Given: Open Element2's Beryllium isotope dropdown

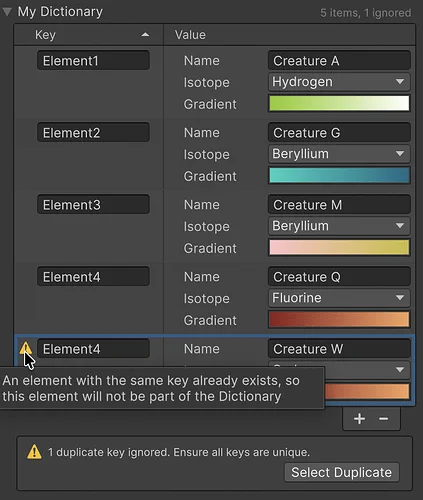Looking at the screenshot, I should click(x=339, y=154).
